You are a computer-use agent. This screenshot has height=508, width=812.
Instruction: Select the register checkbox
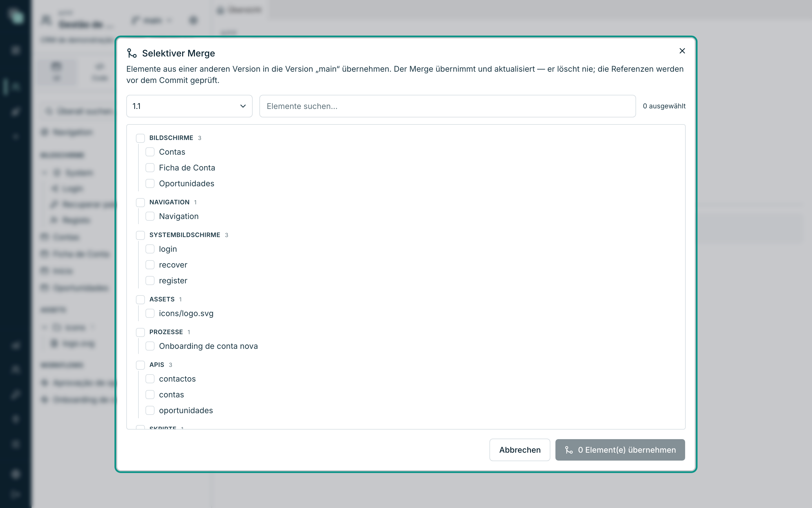(x=150, y=281)
